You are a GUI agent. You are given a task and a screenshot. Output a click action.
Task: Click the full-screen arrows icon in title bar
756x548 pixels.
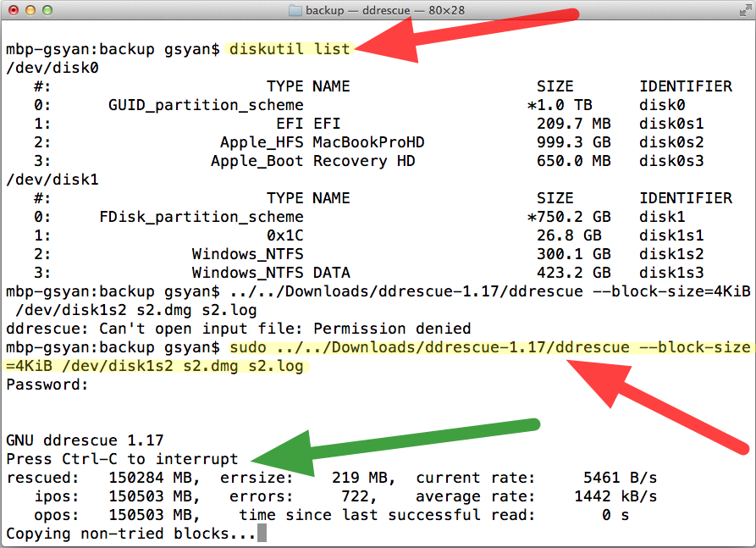pyautogui.click(x=745, y=10)
